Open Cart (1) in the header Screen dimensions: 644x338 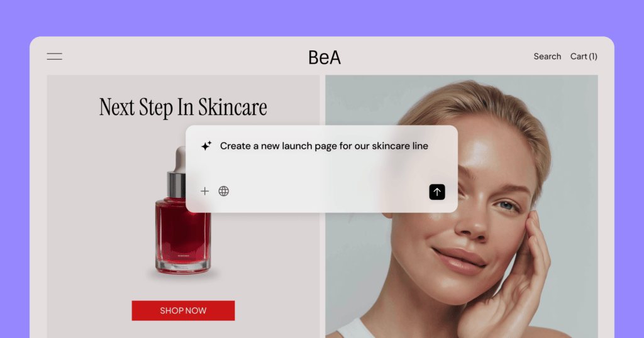[584, 57]
